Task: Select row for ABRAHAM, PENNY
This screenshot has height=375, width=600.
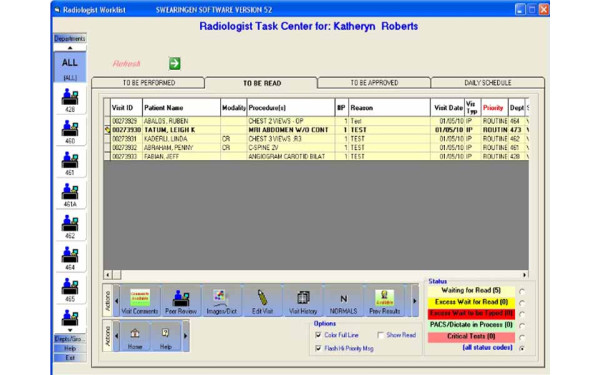Action: click(x=316, y=147)
